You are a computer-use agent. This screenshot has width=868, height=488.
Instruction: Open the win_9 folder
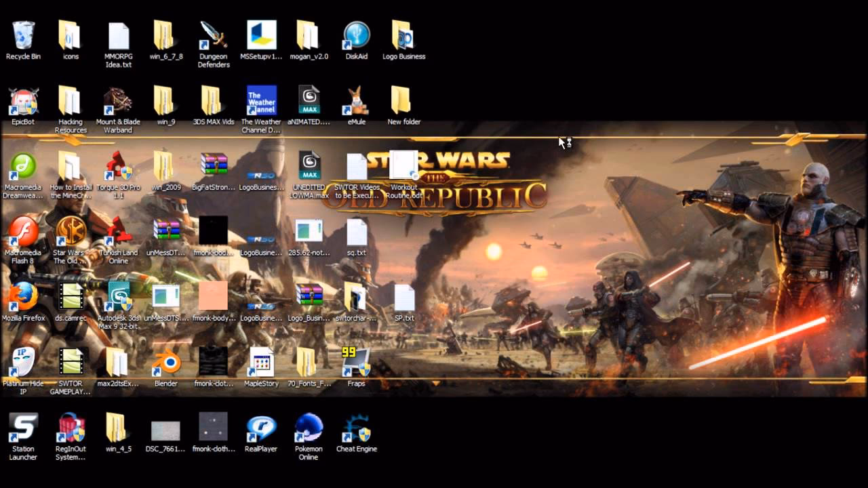point(165,100)
